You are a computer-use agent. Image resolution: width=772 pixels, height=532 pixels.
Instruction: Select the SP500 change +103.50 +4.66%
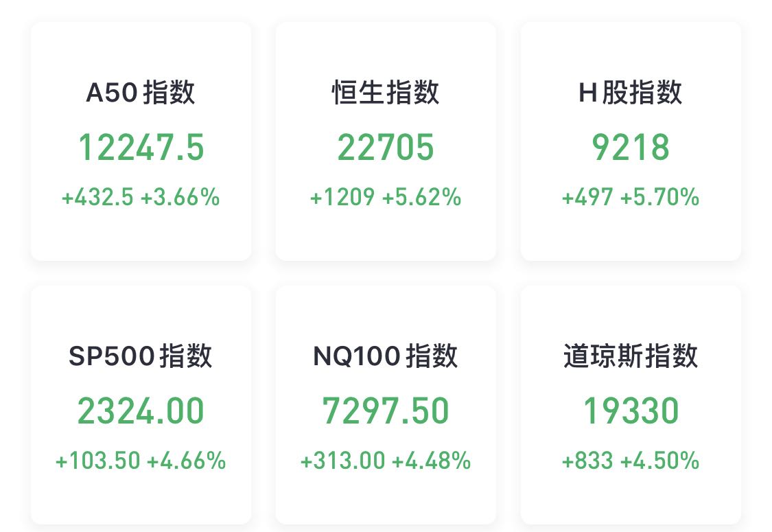(x=141, y=461)
